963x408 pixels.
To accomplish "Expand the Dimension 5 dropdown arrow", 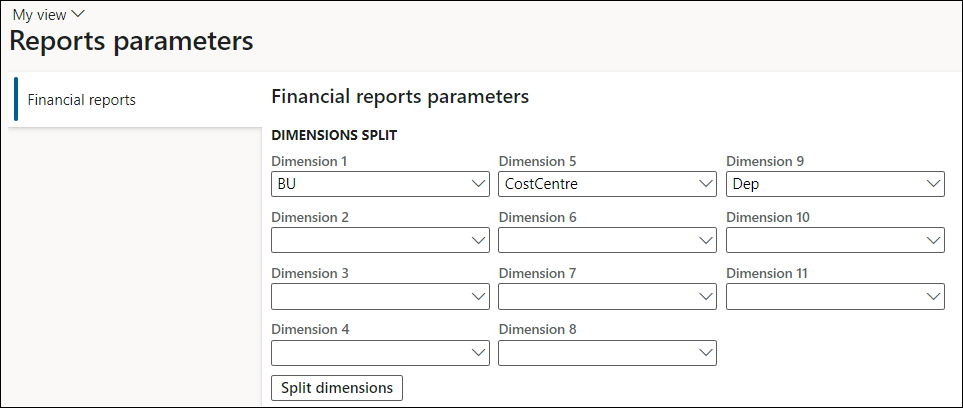I will (704, 184).
